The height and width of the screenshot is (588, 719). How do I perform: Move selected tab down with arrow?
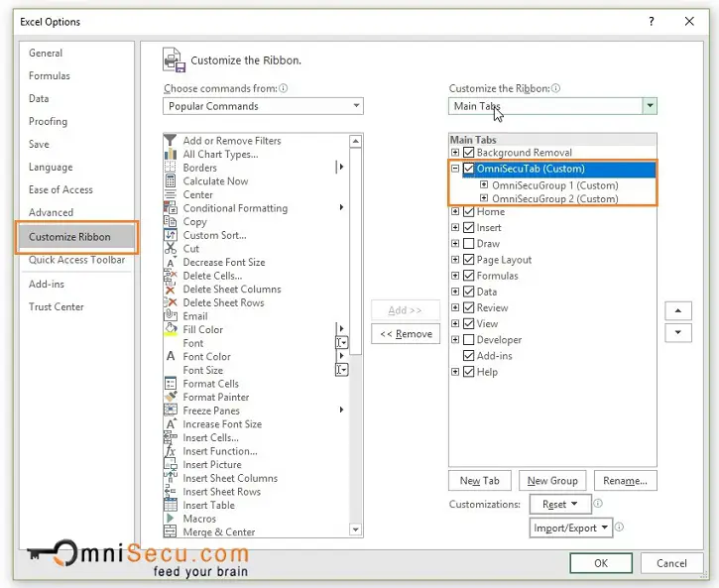pyautogui.click(x=677, y=333)
